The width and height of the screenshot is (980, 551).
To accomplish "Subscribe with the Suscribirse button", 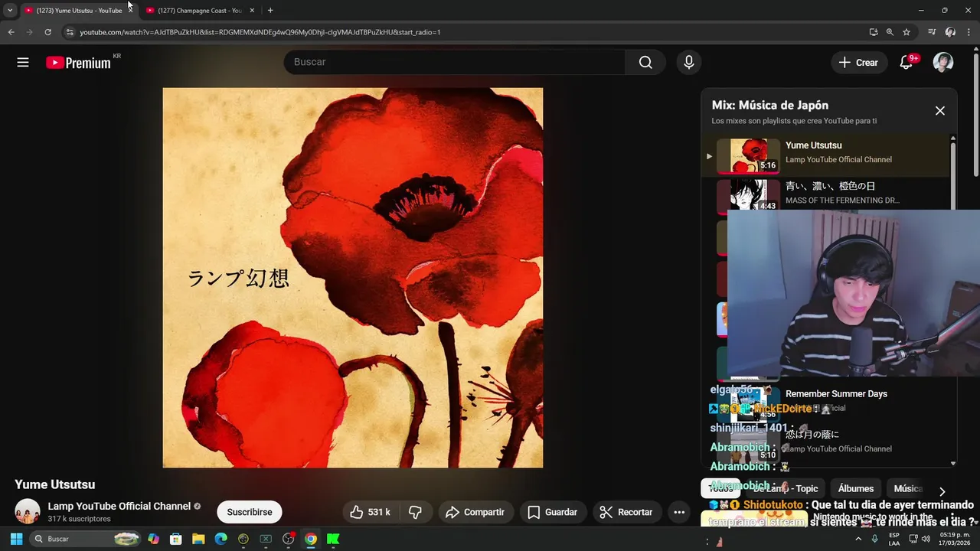I will tap(250, 512).
